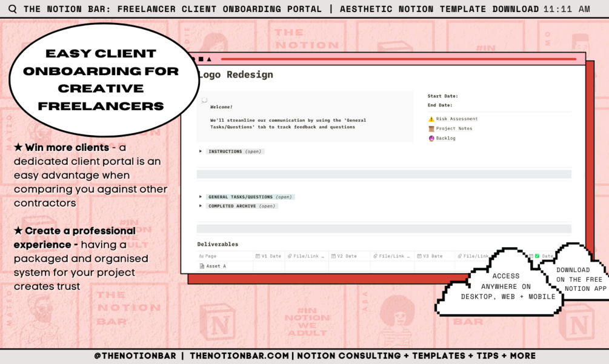Expand the GENERAL TASKS/QUESTIONS toggle arrow

click(201, 197)
